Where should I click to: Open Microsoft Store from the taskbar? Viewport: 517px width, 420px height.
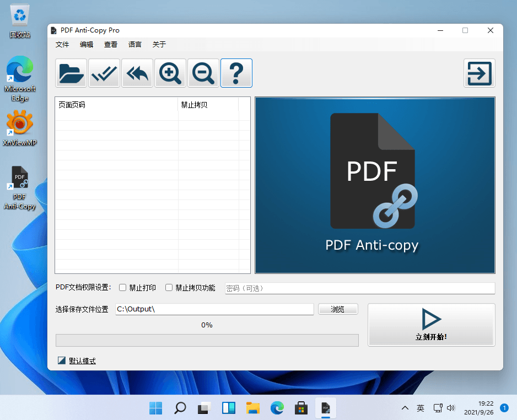(301, 408)
